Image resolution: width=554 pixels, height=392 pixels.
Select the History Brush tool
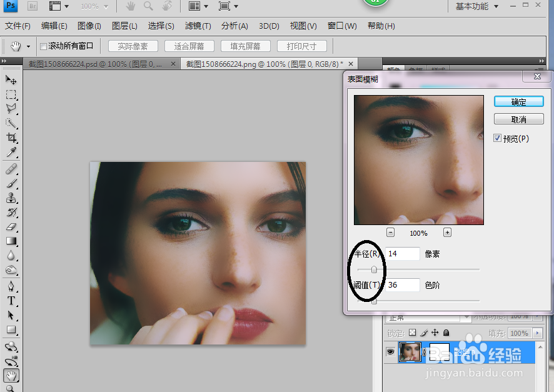pos(11,212)
